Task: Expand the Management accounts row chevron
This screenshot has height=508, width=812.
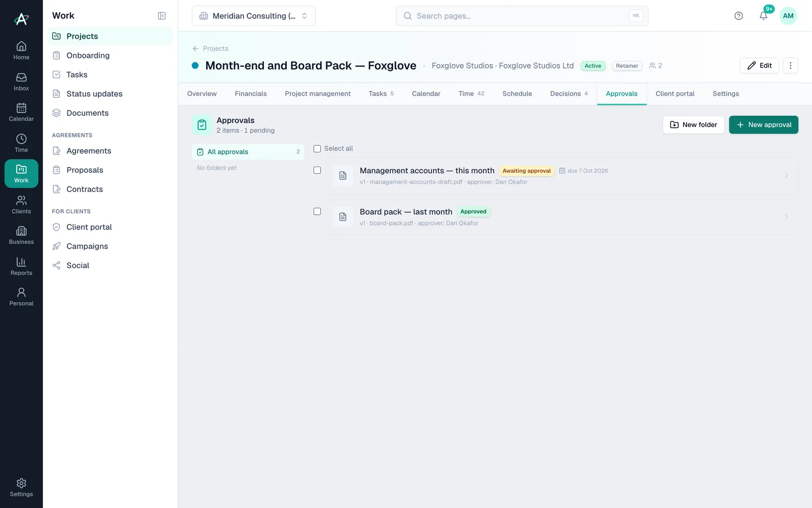Action: click(787, 176)
